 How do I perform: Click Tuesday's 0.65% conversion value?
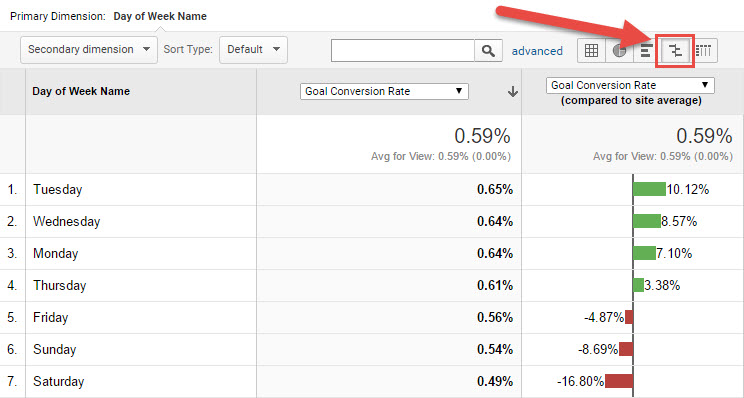click(495, 190)
